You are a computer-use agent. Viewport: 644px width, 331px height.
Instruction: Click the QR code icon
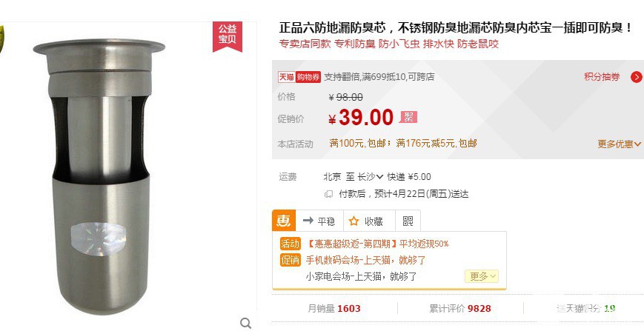[408, 221]
